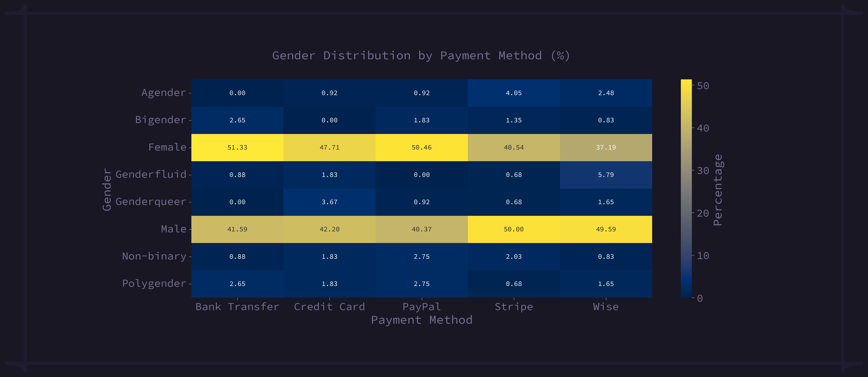The height and width of the screenshot is (377, 868).
Task: Click the 'Female' row label
Action: (x=168, y=147)
